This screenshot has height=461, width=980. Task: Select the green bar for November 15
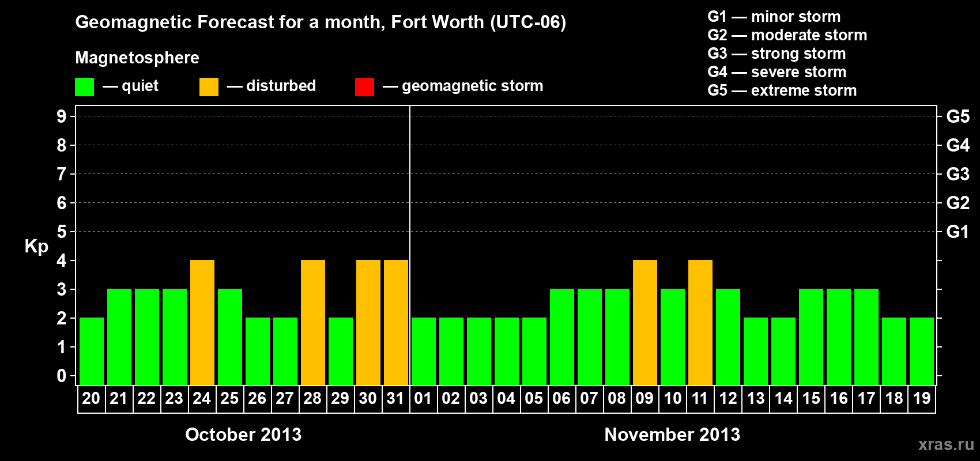pyautogui.click(x=811, y=337)
